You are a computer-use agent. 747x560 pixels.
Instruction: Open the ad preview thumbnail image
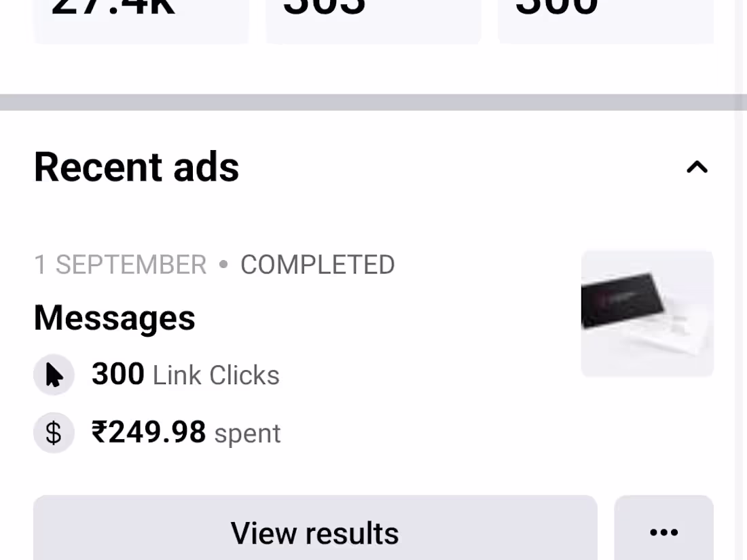(x=647, y=314)
